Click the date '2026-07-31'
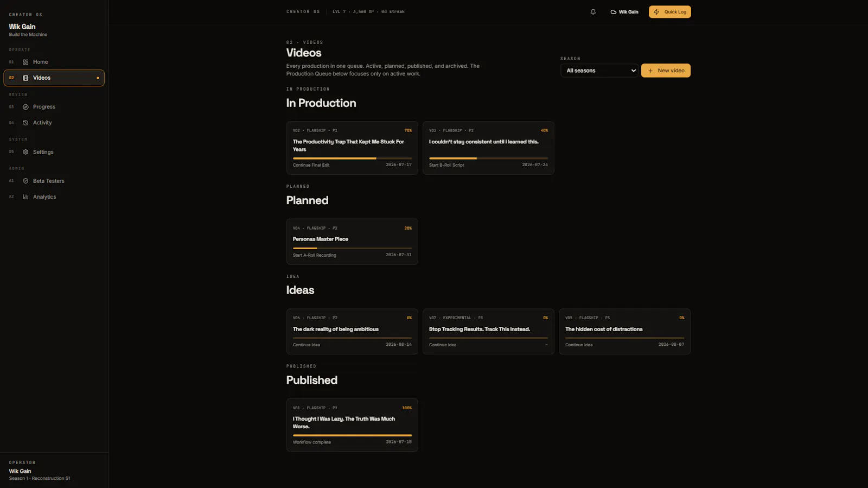This screenshot has height=488, width=868. pyautogui.click(x=399, y=255)
